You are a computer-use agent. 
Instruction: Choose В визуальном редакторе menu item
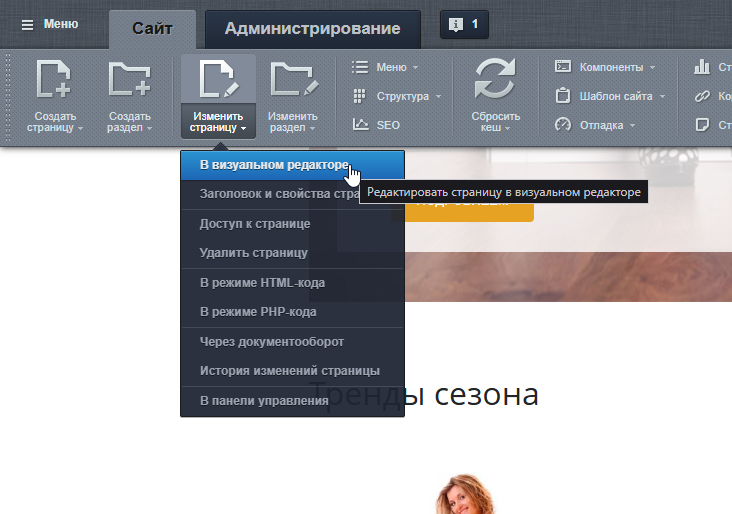pyautogui.click(x=274, y=164)
